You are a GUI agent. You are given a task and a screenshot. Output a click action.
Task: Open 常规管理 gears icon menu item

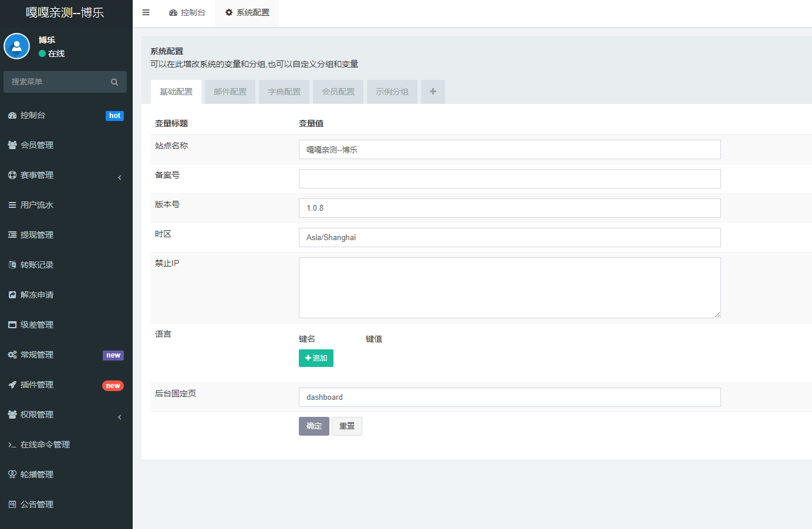click(x=36, y=355)
